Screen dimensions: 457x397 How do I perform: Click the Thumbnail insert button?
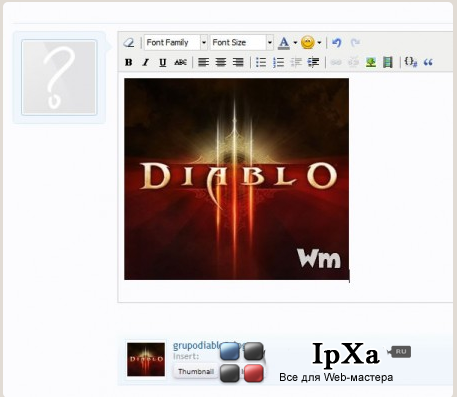click(x=196, y=372)
